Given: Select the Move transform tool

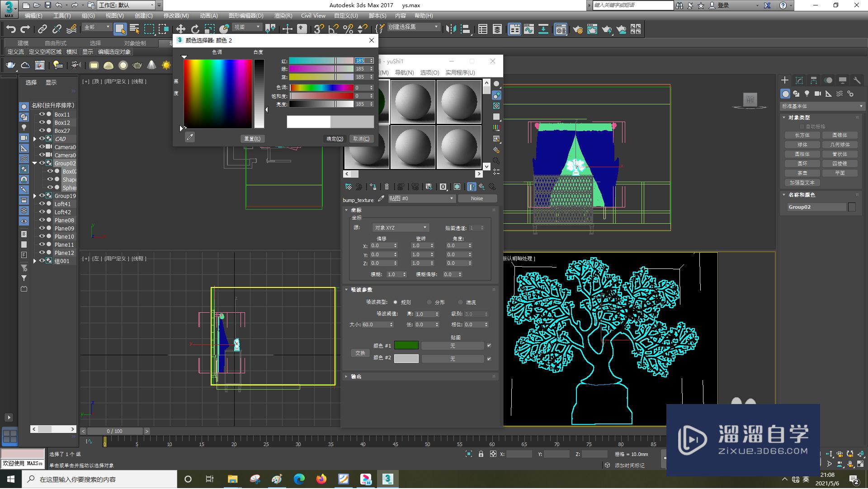Looking at the screenshot, I should (x=180, y=29).
